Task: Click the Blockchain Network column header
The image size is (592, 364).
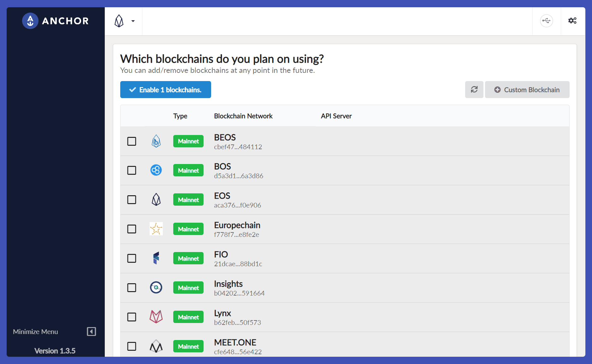Action: (243, 116)
